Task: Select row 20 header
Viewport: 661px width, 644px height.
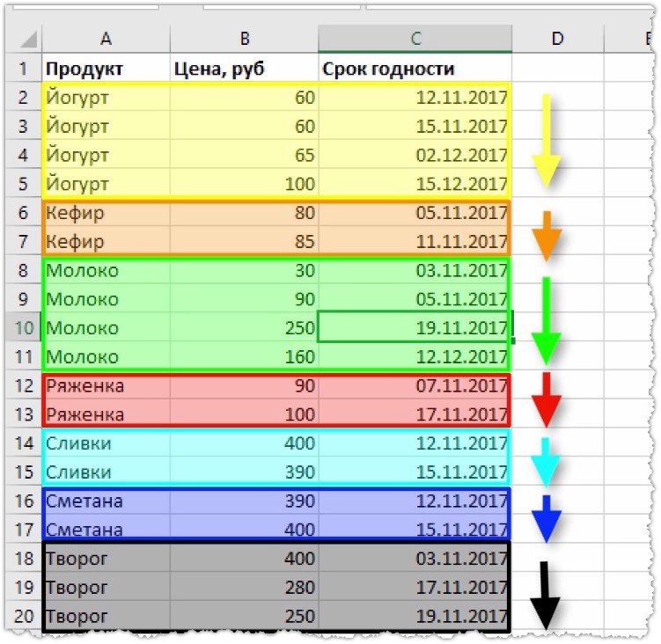Action: [x=24, y=616]
